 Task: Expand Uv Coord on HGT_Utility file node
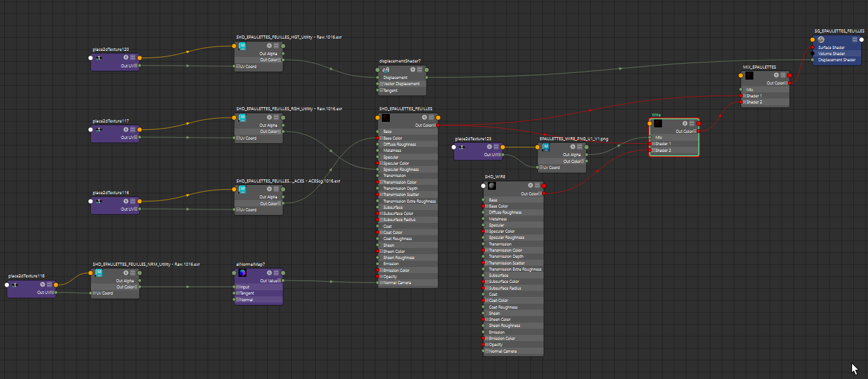coord(238,66)
